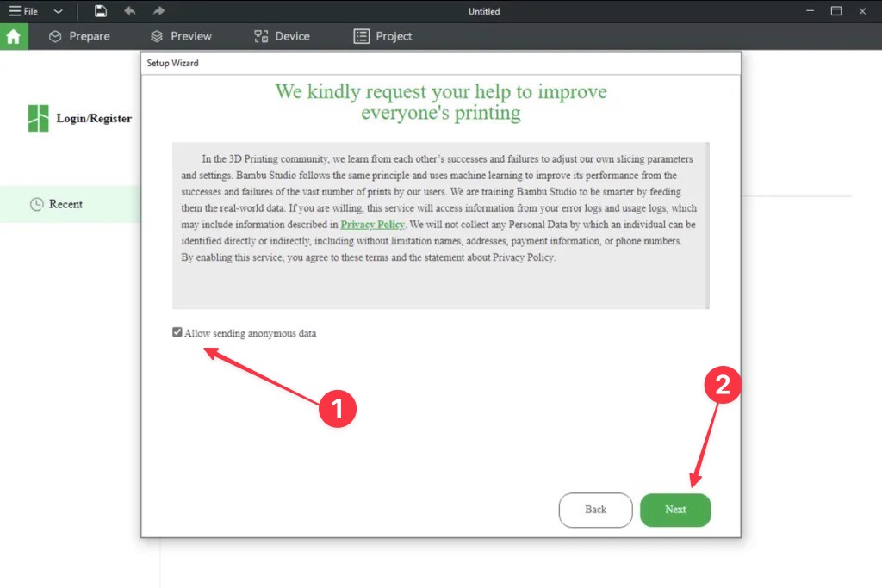Screen dimensions: 882x588
Task: Select Recent with the clock icon
Action: [57, 204]
